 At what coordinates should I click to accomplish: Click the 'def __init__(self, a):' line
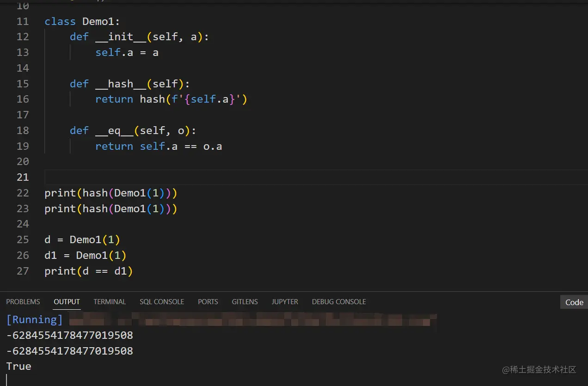[x=139, y=37]
